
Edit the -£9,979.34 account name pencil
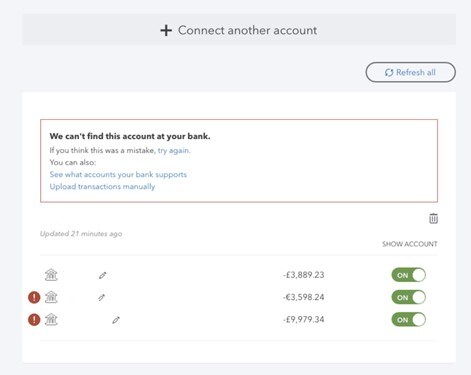pos(116,320)
